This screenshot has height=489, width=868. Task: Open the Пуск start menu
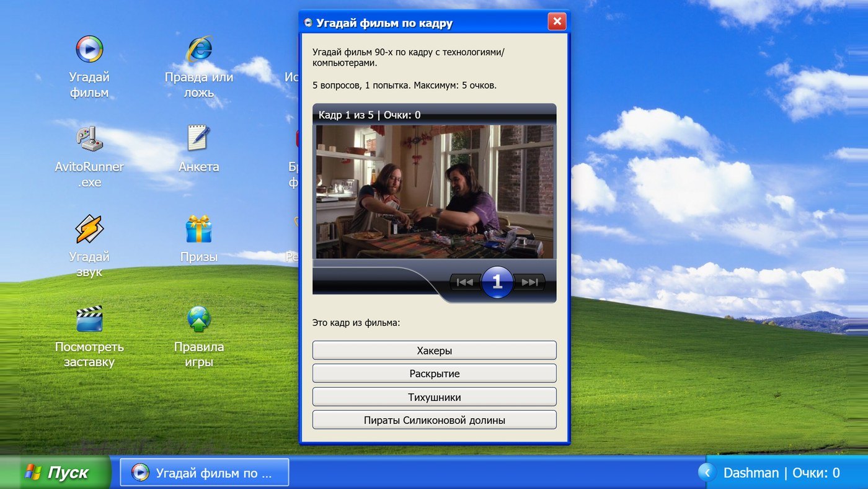(x=56, y=472)
